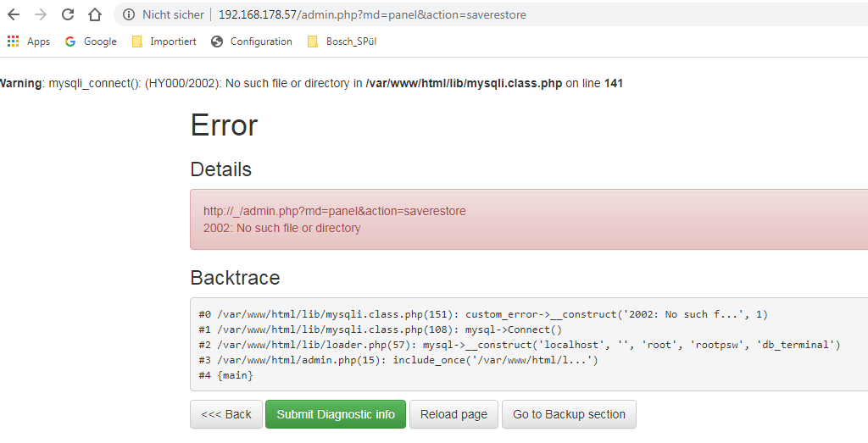Click the Details heading
The height and width of the screenshot is (443, 868).
[x=221, y=169]
